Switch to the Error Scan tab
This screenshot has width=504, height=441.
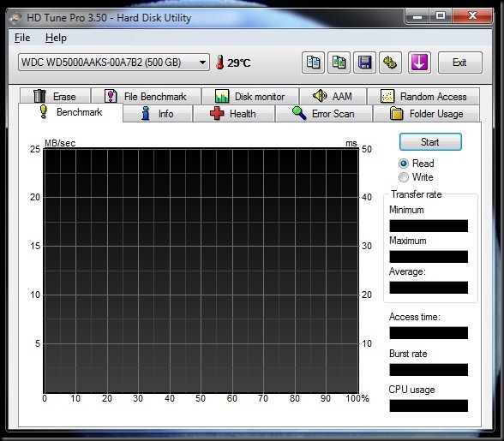pos(324,114)
